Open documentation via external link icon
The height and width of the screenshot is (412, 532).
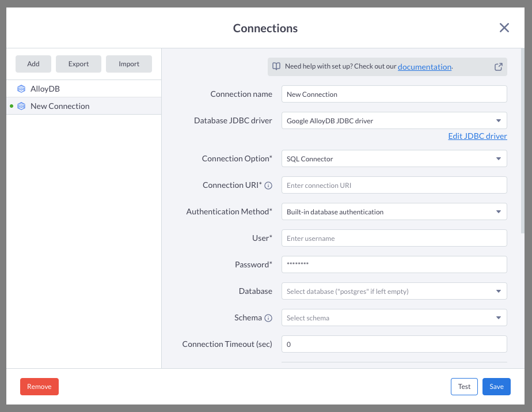click(x=499, y=67)
